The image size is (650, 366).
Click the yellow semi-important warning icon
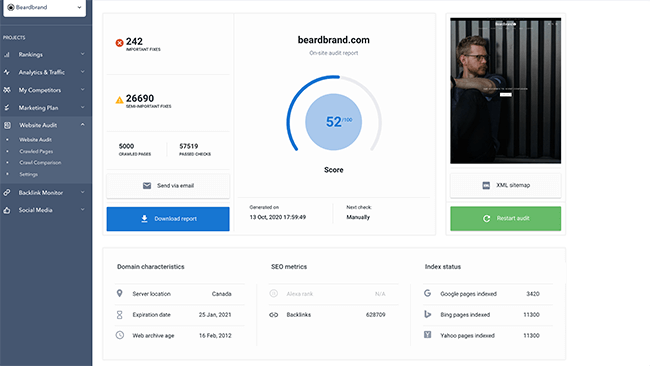click(119, 100)
